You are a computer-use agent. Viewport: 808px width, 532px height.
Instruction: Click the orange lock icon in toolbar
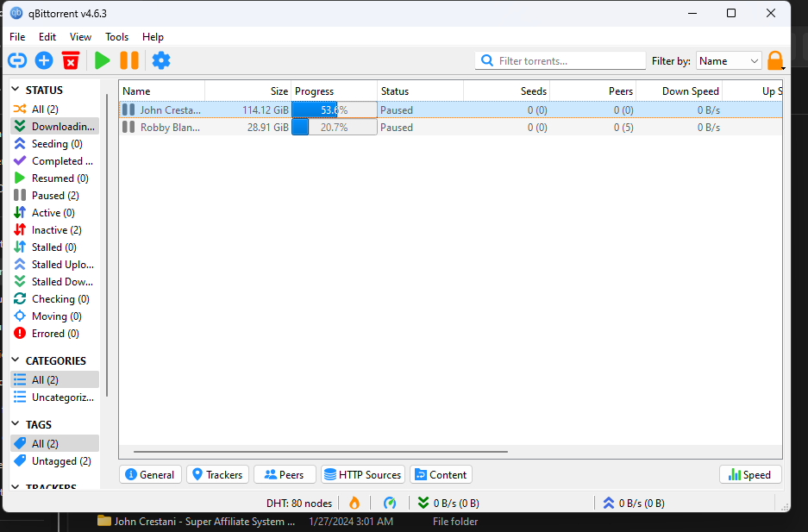[x=774, y=60]
